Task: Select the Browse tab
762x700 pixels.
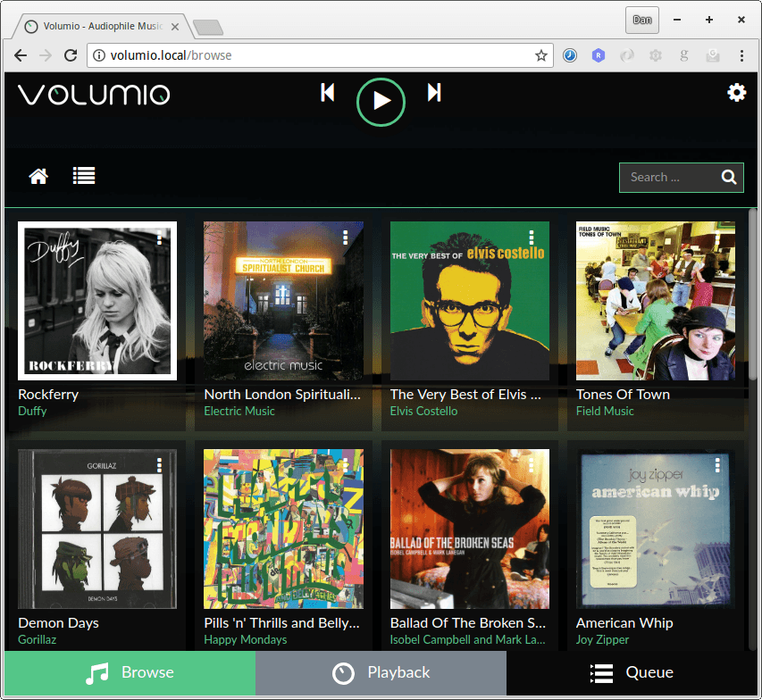Action: [x=130, y=673]
